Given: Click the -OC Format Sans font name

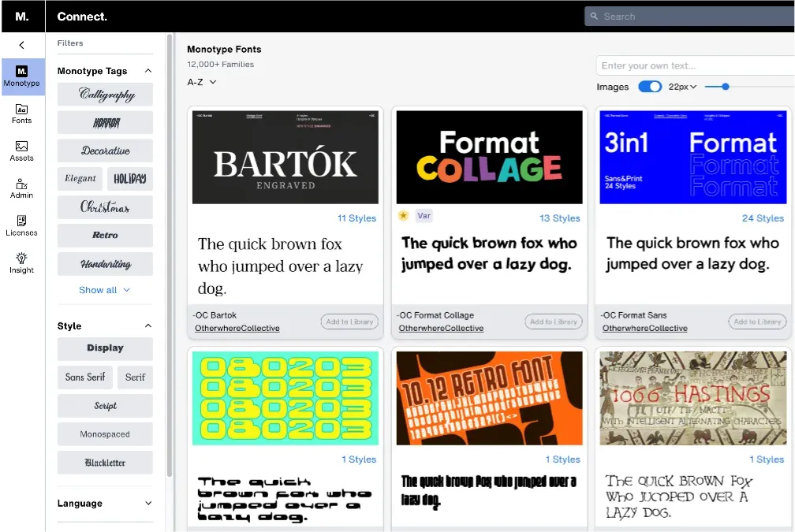Looking at the screenshot, I should pos(634,315).
